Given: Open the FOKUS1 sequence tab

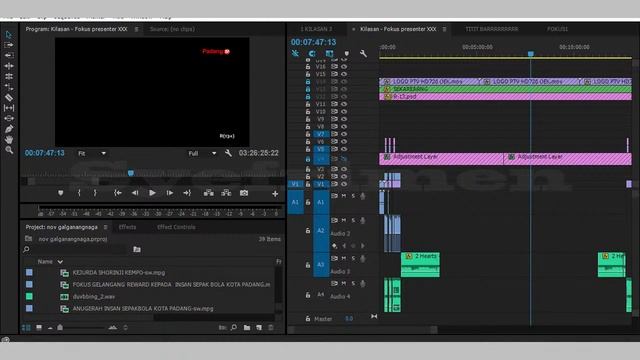Looking at the screenshot, I should coord(558,29).
